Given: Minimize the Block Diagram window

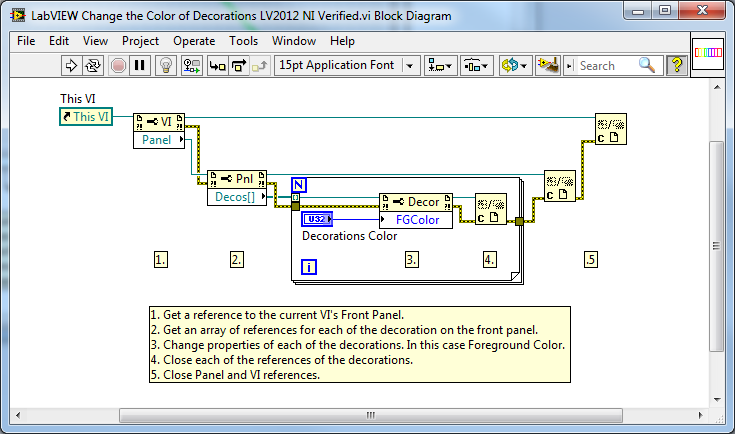Looking at the screenshot, I should point(638,11).
